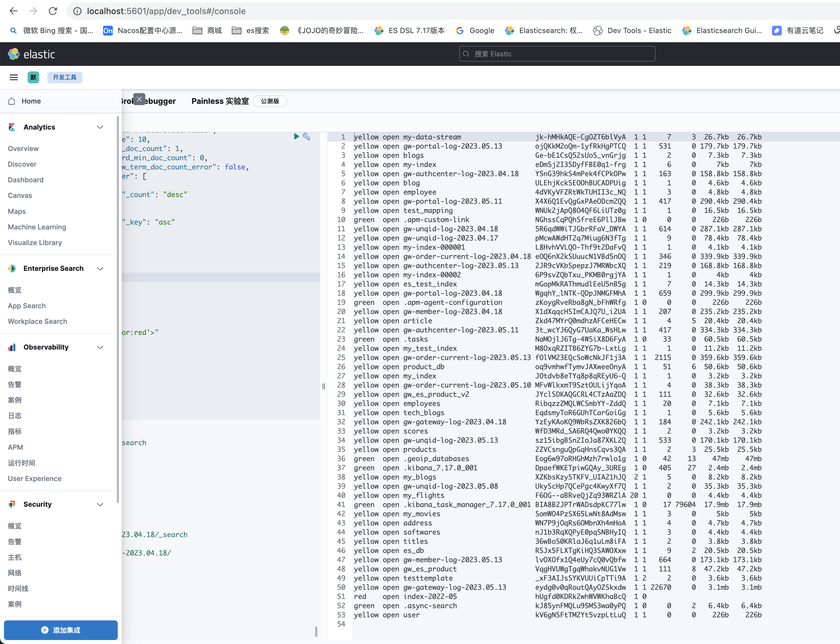Click the Home icon in the side nav

(12, 101)
